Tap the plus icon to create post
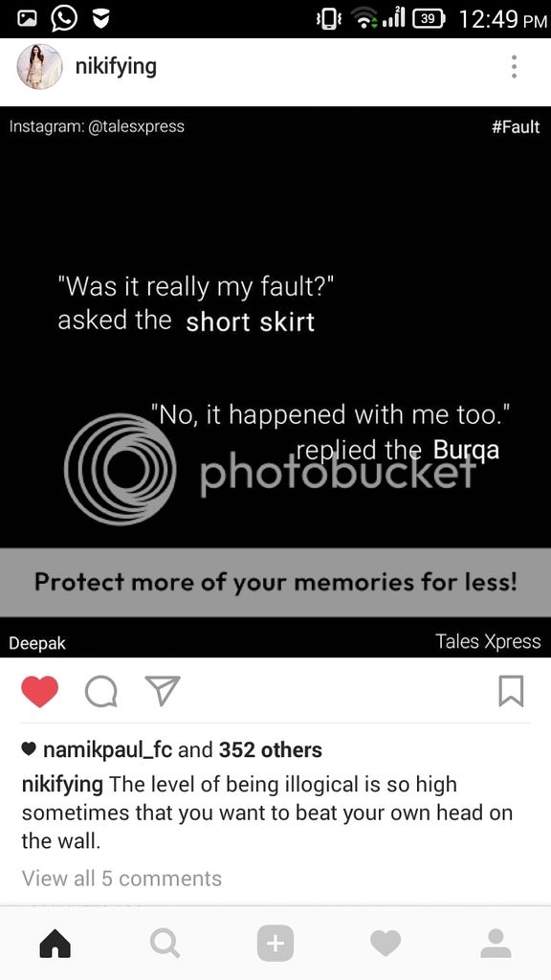Image resolution: width=551 pixels, height=980 pixels. tap(275, 943)
